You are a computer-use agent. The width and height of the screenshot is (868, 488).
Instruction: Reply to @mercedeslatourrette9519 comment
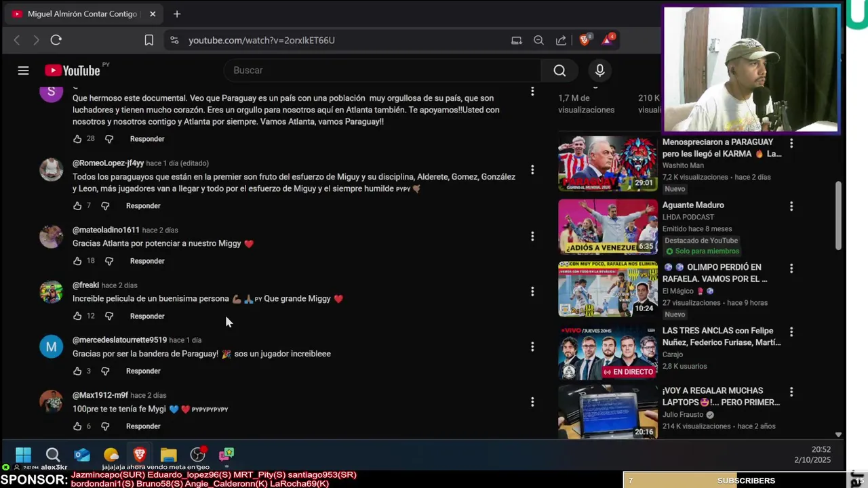click(x=143, y=371)
